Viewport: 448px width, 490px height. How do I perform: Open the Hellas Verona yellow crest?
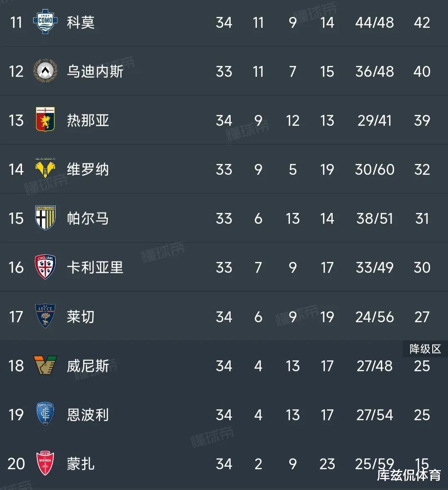[45, 168]
